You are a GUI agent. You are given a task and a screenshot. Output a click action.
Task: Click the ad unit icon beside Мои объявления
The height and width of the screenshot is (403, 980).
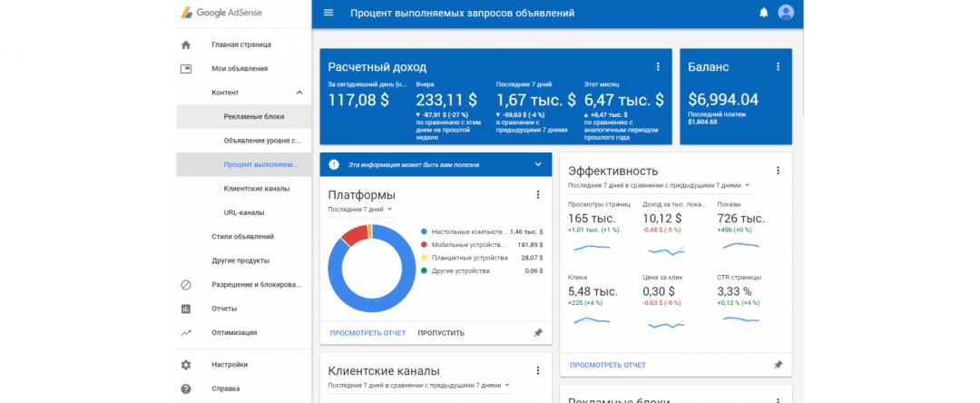tap(186, 69)
